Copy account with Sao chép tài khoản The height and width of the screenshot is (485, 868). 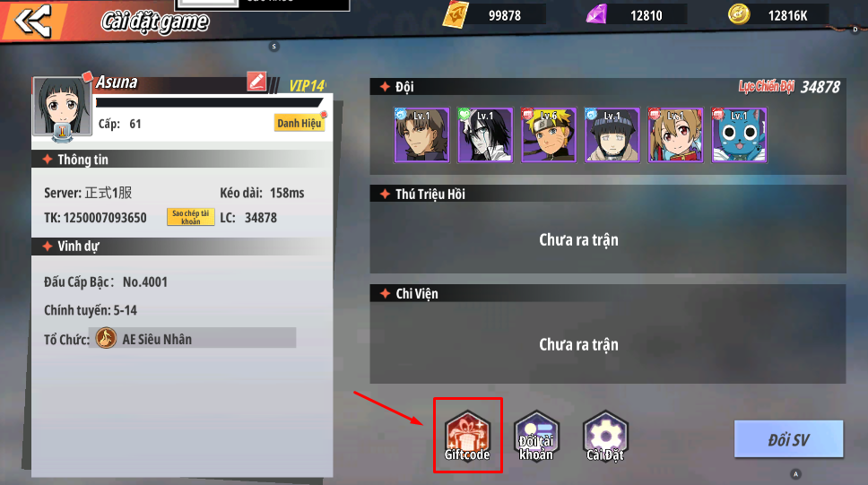pyautogui.click(x=190, y=217)
